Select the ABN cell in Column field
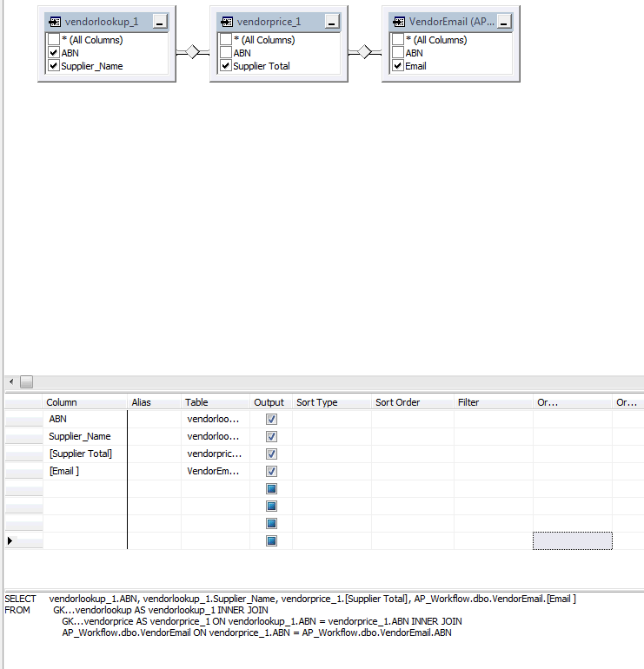Image resolution: width=644 pixels, height=669 pixels. pos(85,419)
